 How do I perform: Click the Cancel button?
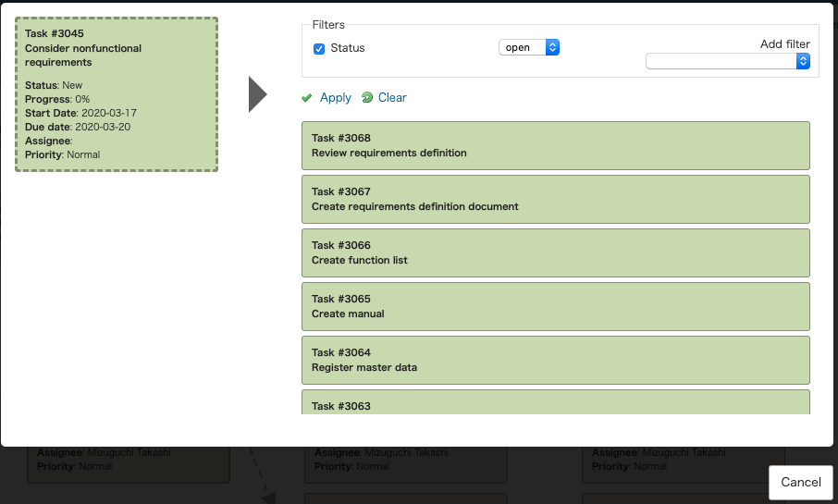801,482
